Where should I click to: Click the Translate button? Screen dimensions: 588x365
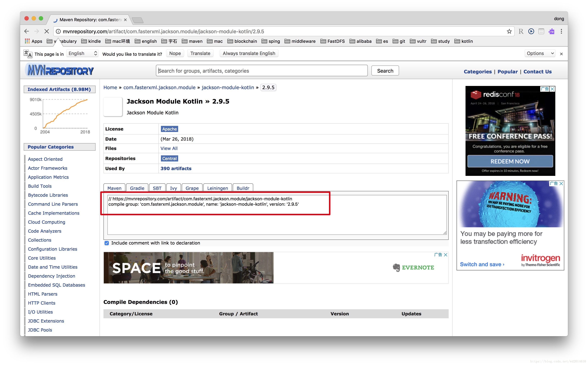pyautogui.click(x=200, y=53)
